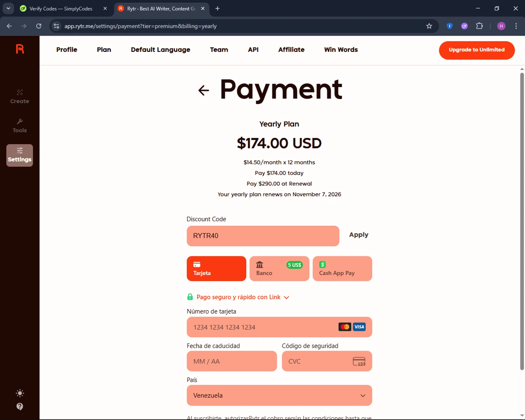Image resolution: width=525 pixels, height=420 pixels.
Task: Open the Win Words tab
Action: pos(341,50)
